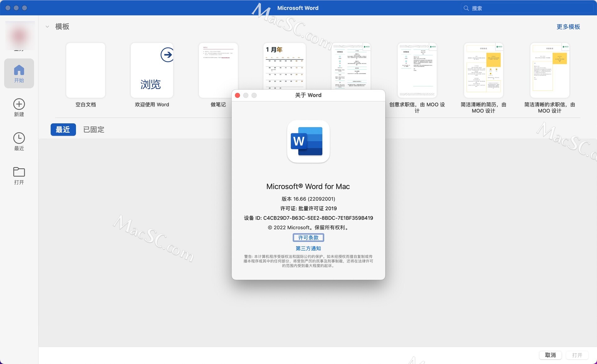This screenshot has height=364, width=597.
Task: Open the 第三方通知 link
Action: (308, 248)
